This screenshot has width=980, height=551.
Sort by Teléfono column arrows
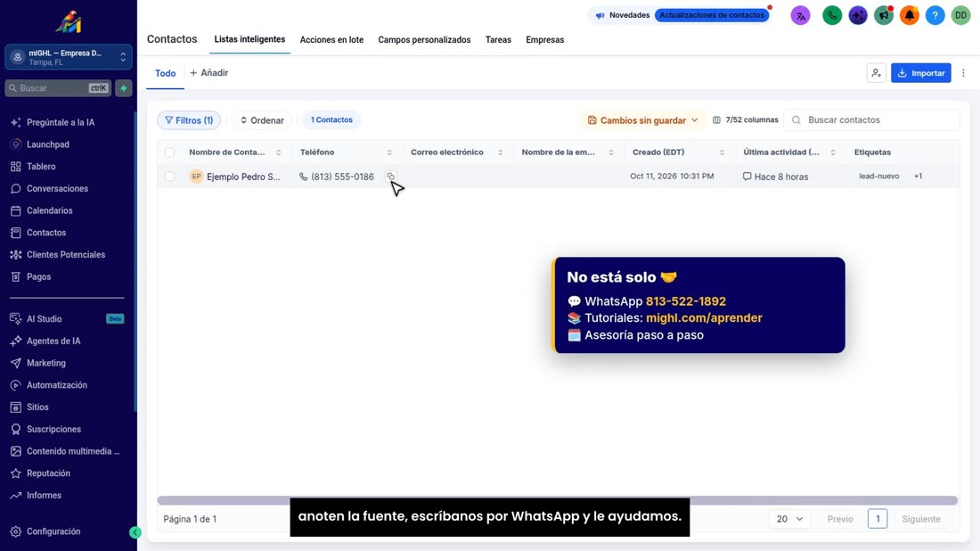coord(389,152)
